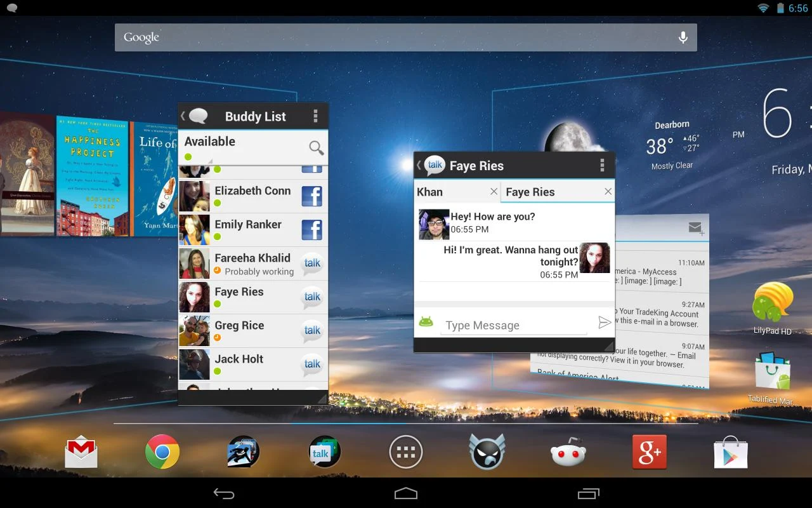Click Facebook icon beside Emily Ranker

click(312, 230)
